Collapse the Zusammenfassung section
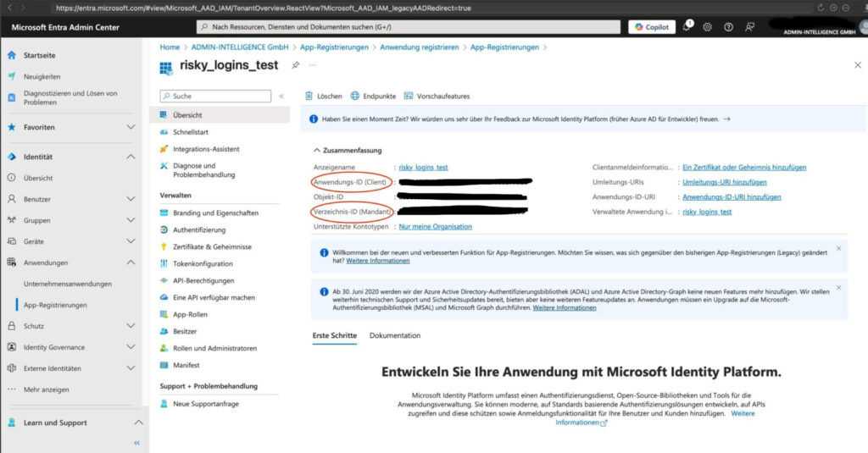The height and width of the screenshot is (453, 868). point(317,150)
